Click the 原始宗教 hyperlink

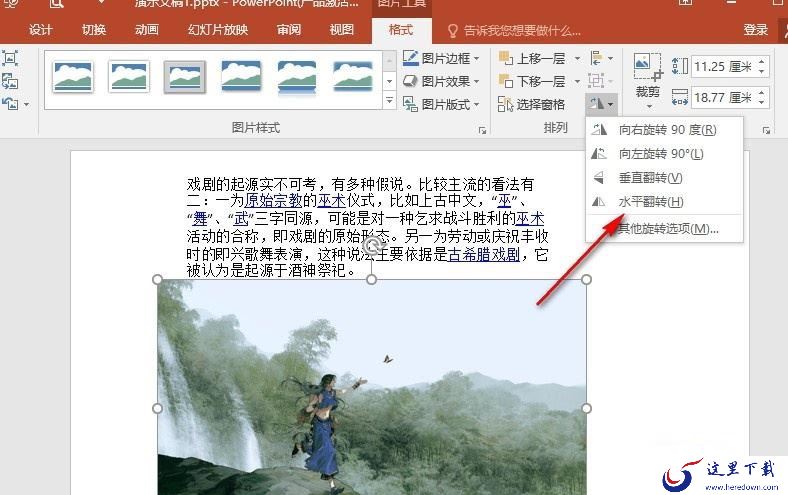pyautogui.click(x=273, y=201)
